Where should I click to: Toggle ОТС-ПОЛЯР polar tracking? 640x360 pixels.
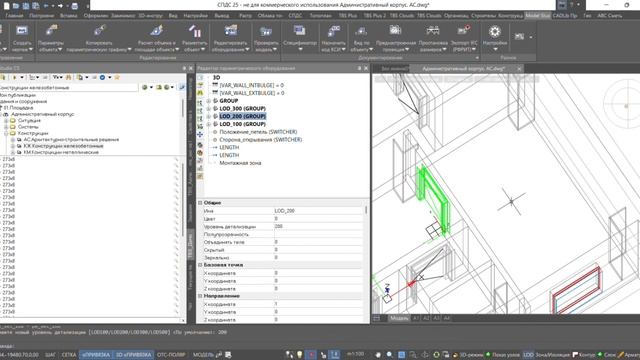point(171,355)
